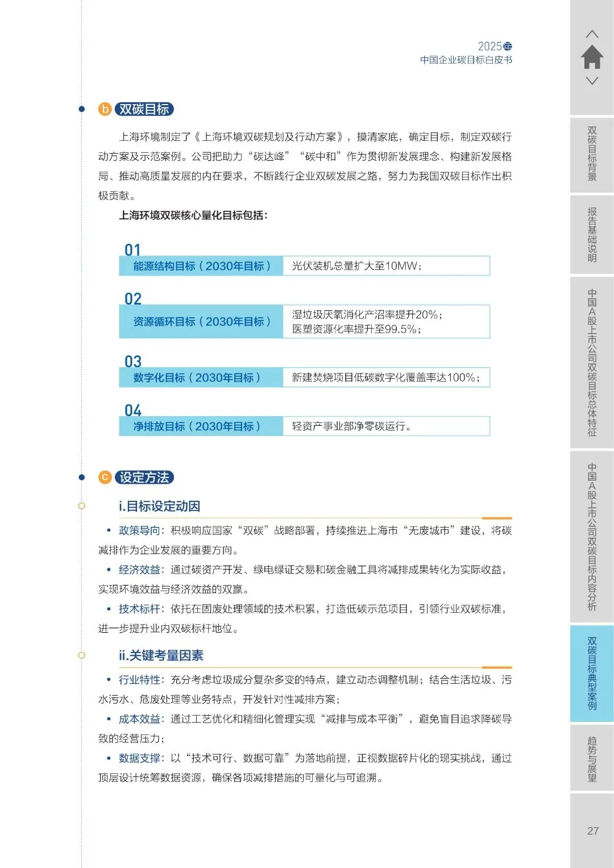This screenshot has height=868, width=614.
Task: Click the orange 'b' circle badge
Action: click(105, 109)
